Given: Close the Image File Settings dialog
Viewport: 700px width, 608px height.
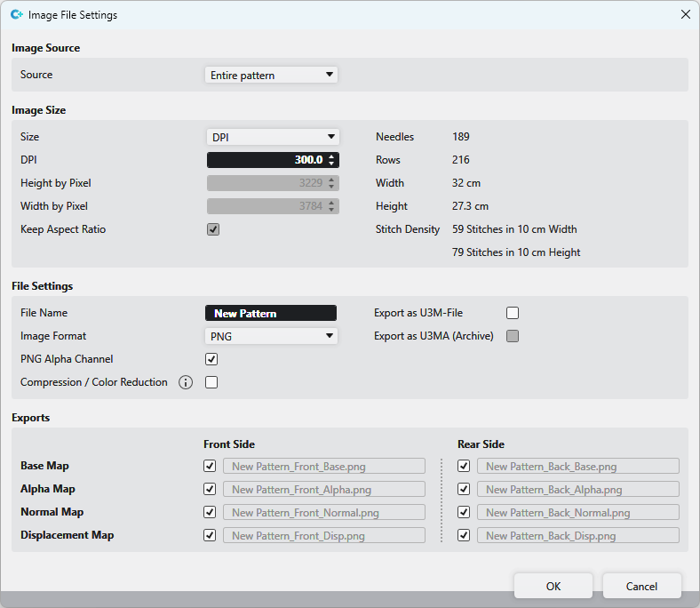Looking at the screenshot, I should [x=685, y=15].
